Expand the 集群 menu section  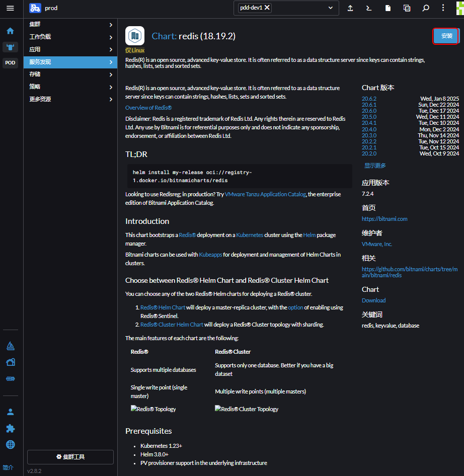[x=70, y=25]
